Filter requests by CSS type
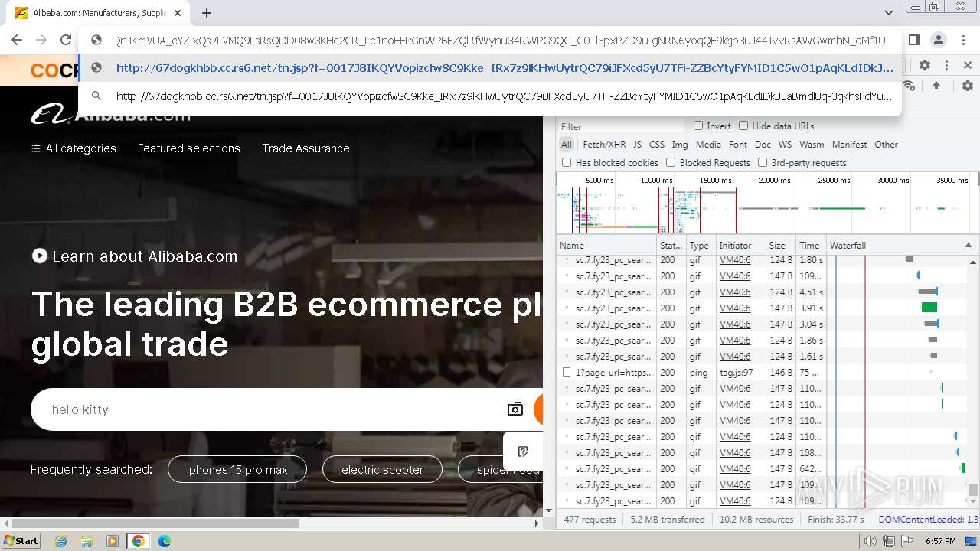 tap(657, 145)
